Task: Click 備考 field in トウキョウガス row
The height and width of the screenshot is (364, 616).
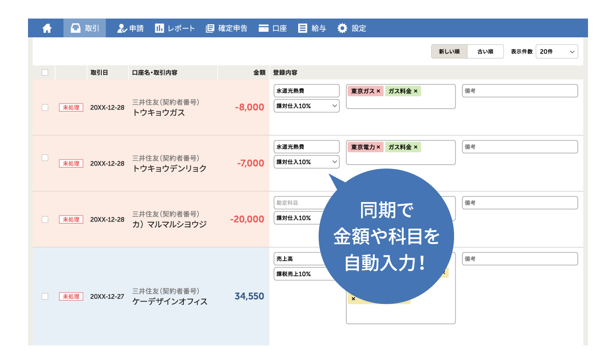Action: coord(520,91)
